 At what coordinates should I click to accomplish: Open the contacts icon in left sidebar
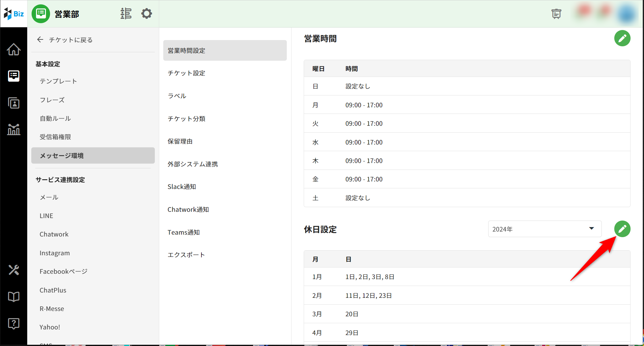(14, 103)
